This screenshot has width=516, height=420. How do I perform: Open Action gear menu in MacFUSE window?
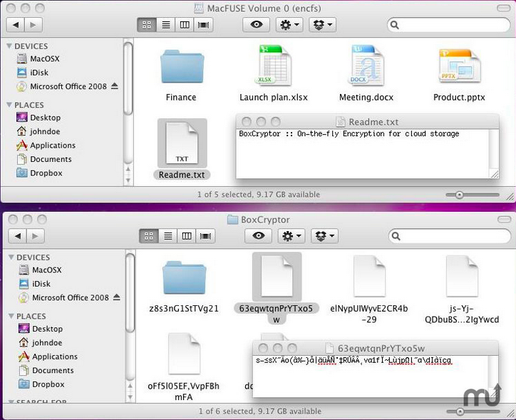tap(289, 25)
